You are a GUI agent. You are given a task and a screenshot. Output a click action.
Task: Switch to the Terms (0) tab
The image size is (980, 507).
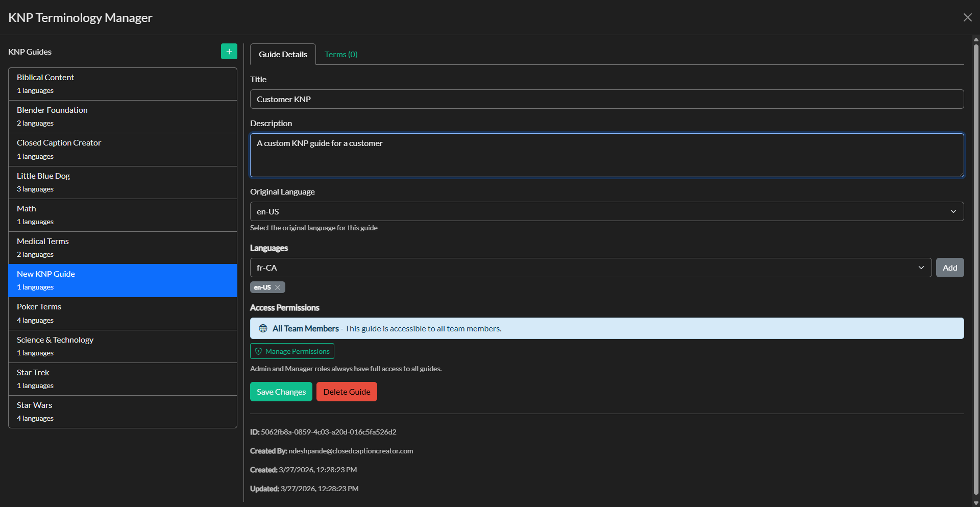pyautogui.click(x=340, y=54)
